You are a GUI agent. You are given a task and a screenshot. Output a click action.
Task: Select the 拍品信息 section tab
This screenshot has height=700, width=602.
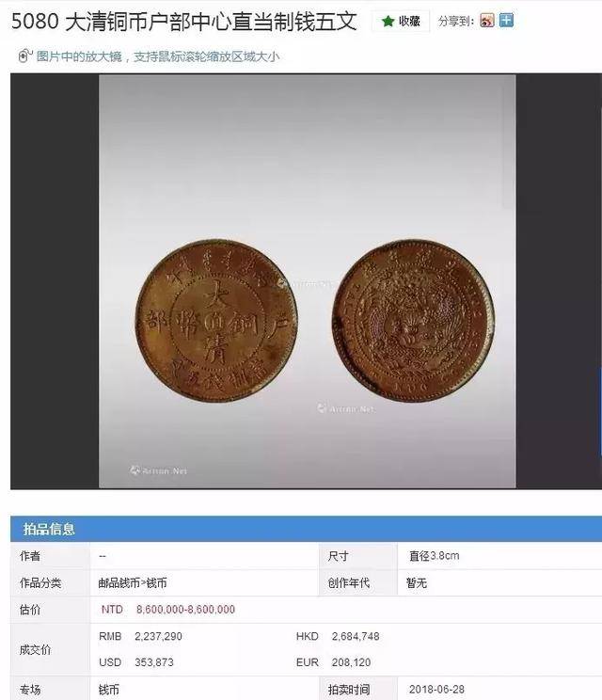point(49,530)
